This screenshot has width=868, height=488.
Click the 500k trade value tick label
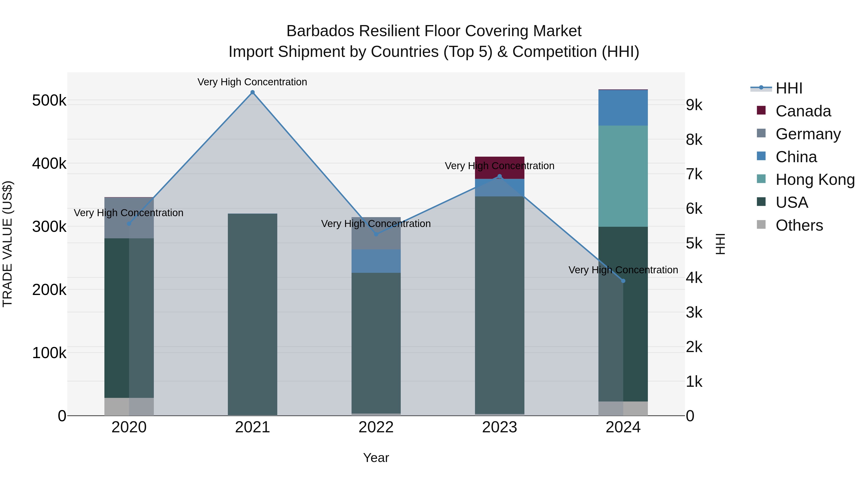49,100
